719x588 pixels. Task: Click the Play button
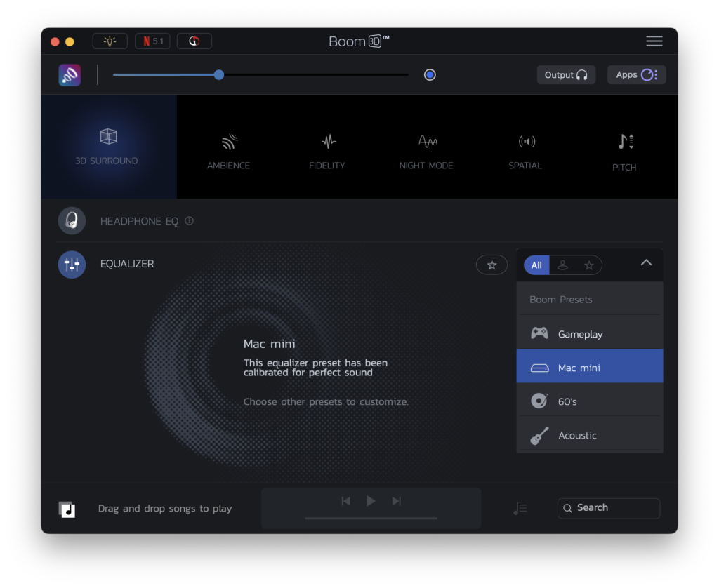[x=371, y=502]
